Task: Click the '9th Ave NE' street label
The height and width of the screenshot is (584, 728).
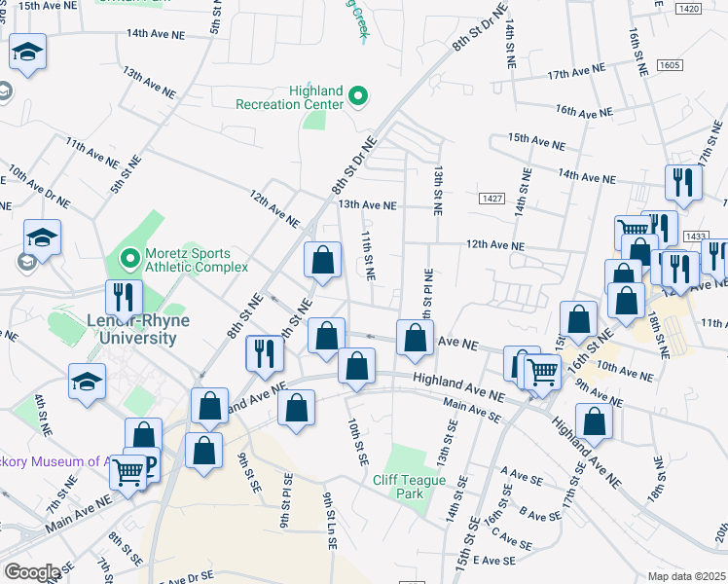Action: tap(599, 392)
